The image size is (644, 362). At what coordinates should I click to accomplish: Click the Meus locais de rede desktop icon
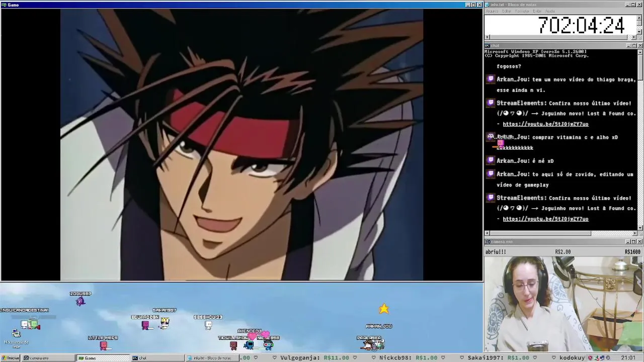pyautogui.click(x=16, y=337)
